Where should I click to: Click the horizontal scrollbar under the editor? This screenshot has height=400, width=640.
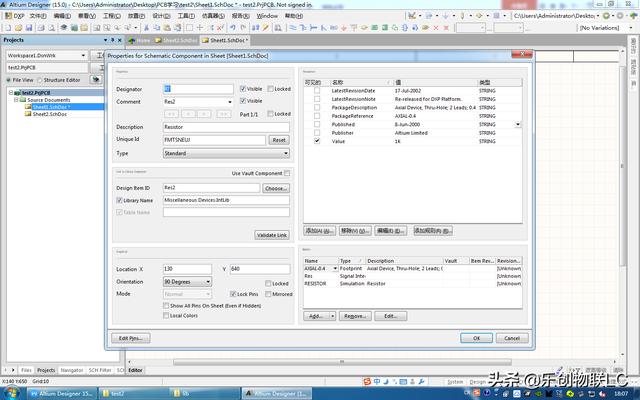tap(342, 362)
